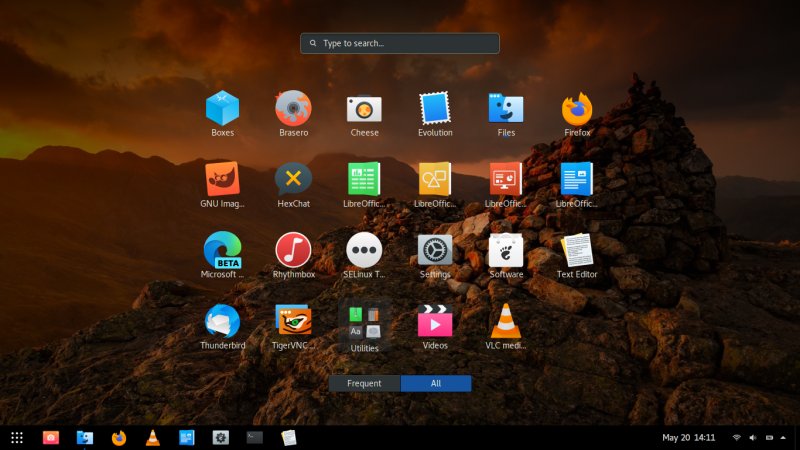
Task: Open Settings gear in the taskbar
Action: pyautogui.click(x=220, y=438)
